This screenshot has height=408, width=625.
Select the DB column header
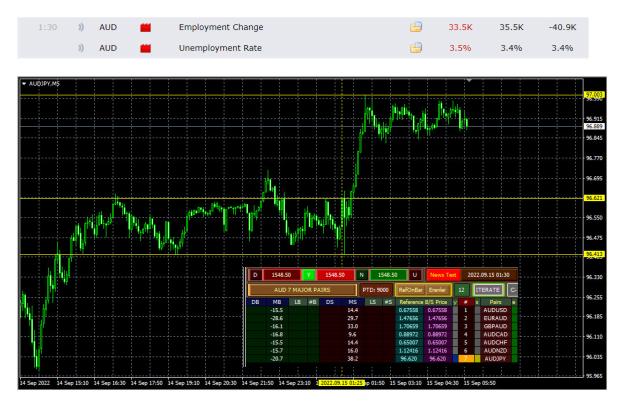(256, 302)
